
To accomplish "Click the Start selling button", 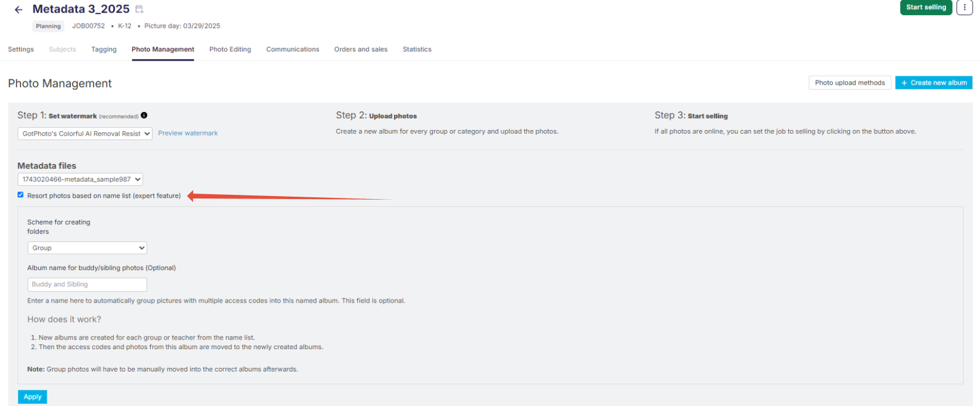I will tap(926, 7).
